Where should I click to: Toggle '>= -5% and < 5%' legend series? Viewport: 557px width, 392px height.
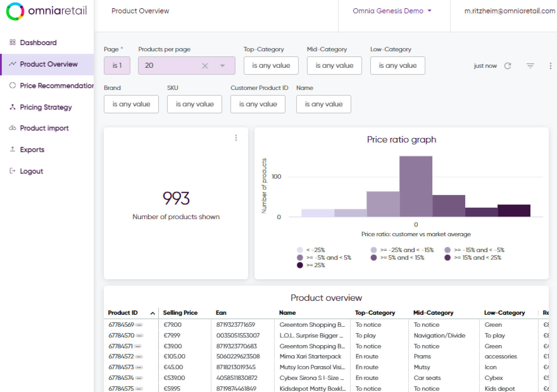pyautogui.click(x=324, y=257)
